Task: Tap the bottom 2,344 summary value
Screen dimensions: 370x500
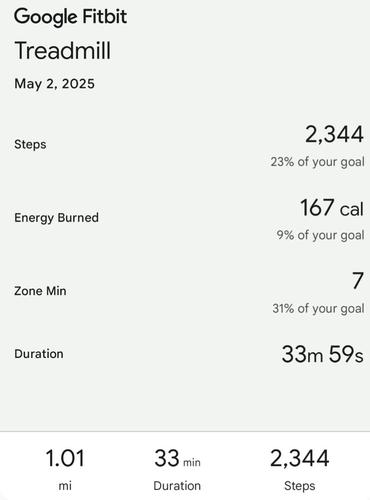Action: click(x=300, y=458)
